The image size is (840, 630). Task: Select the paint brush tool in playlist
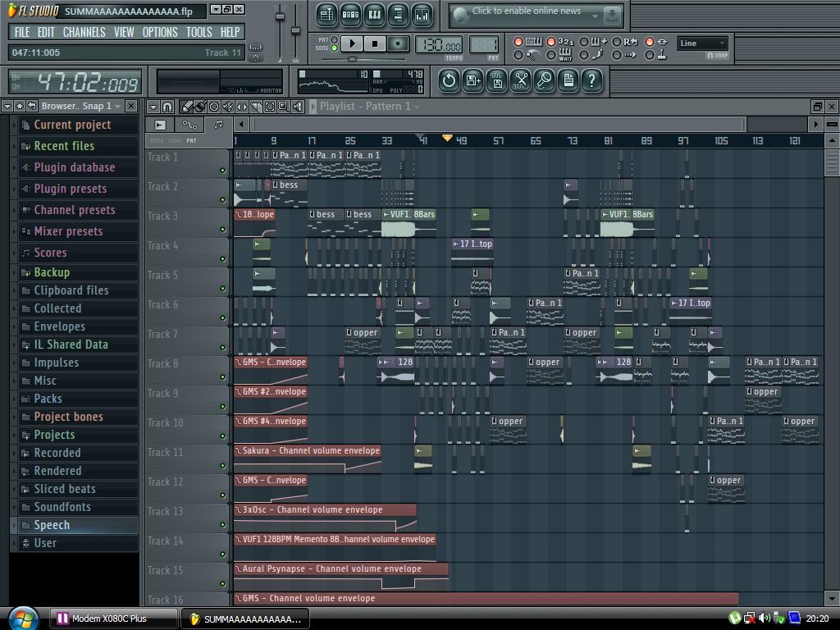[x=200, y=107]
